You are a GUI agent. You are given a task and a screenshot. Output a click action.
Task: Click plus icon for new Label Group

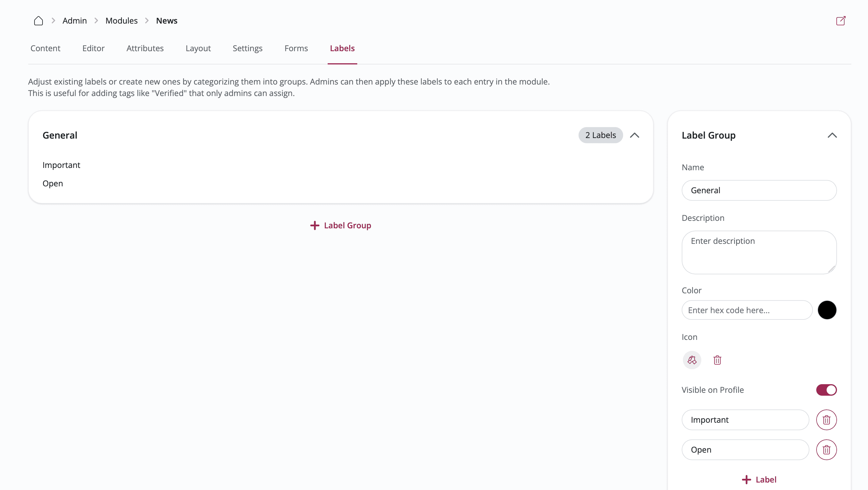tap(314, 225)
